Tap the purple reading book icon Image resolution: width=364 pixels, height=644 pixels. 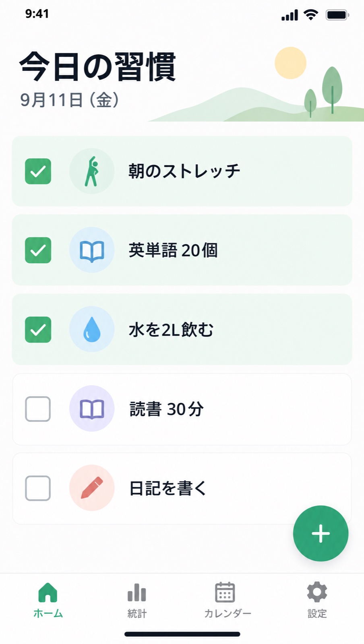pos(92,409)
